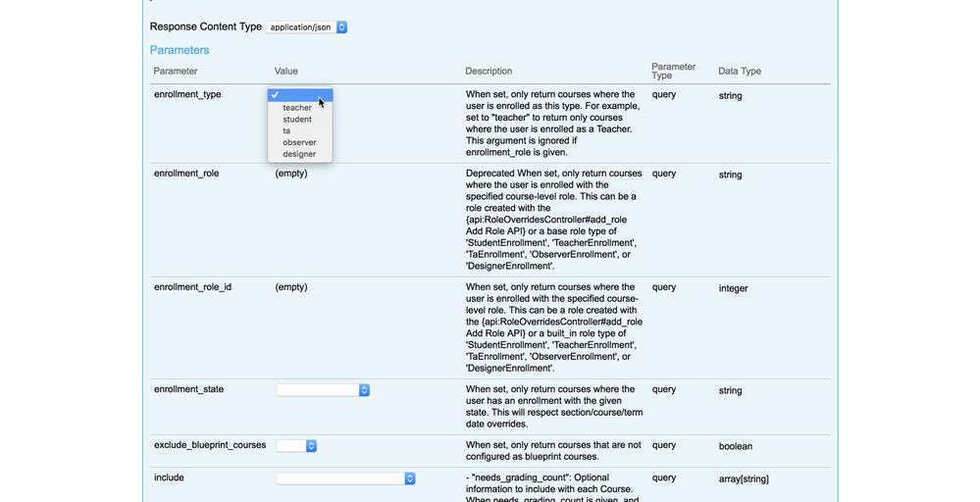This screenshot has height=502, width=980.
Task: Click 'query' in the enrollment_state row
Action: [664, 389]
